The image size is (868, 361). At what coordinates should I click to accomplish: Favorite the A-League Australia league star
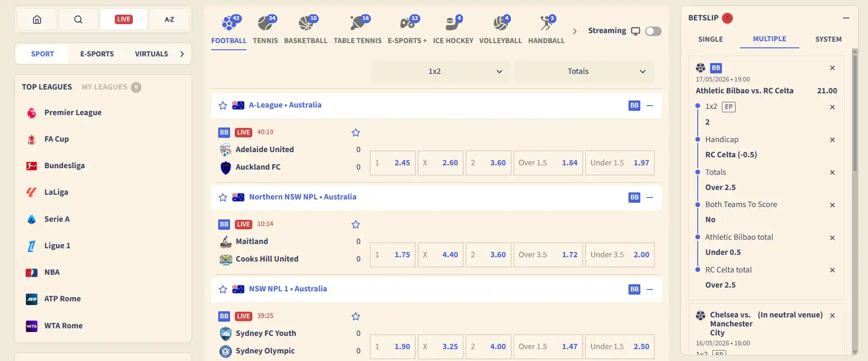pyautogui.click(x=223, y=105)
